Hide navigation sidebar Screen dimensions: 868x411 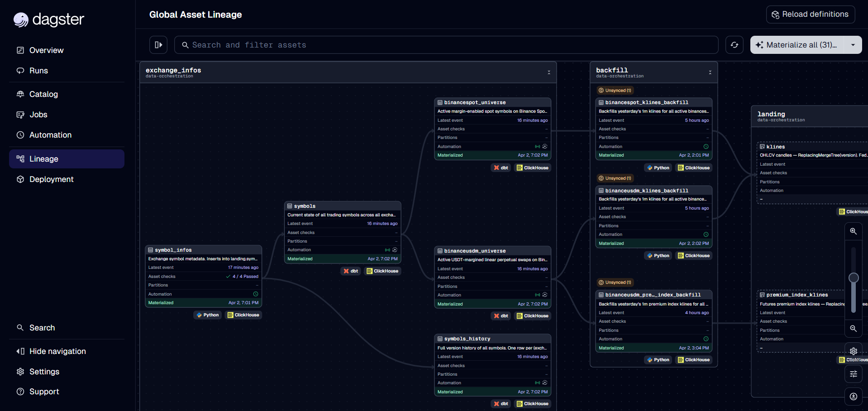[x=67, y=351]
